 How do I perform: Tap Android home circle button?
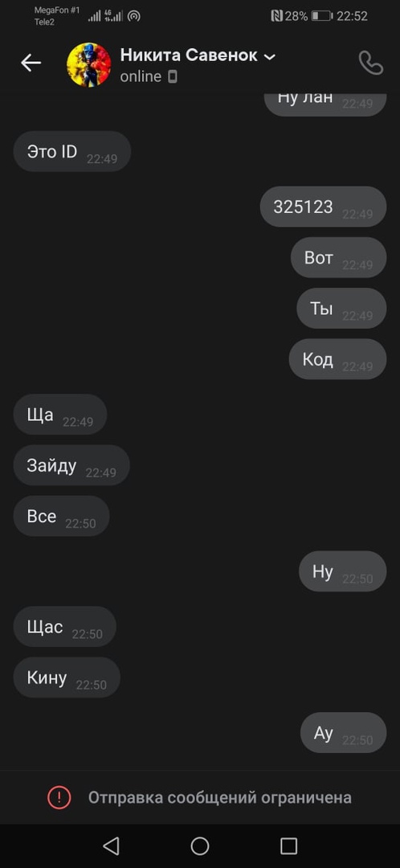pyautogui.click(x=200, y=845)
